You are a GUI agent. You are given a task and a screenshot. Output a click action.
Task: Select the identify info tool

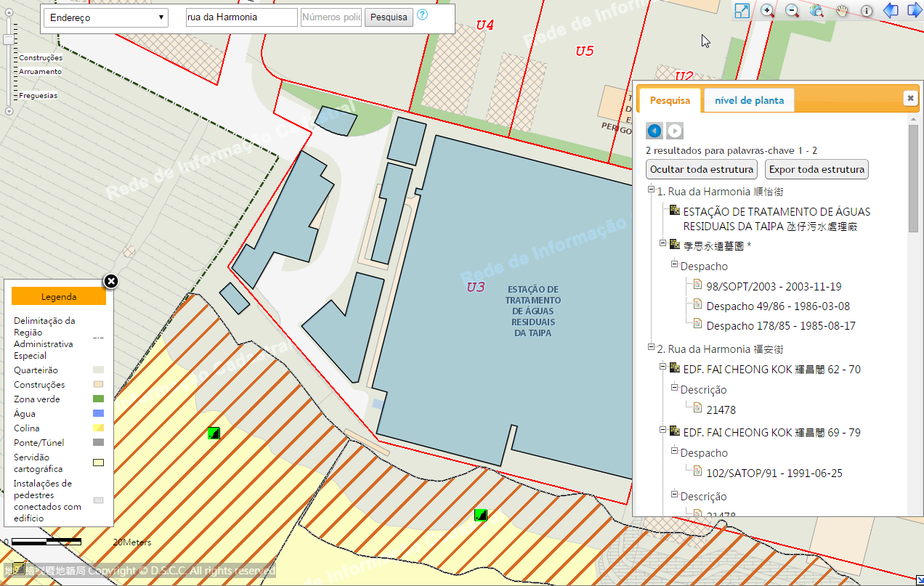(x=867, y=11)
